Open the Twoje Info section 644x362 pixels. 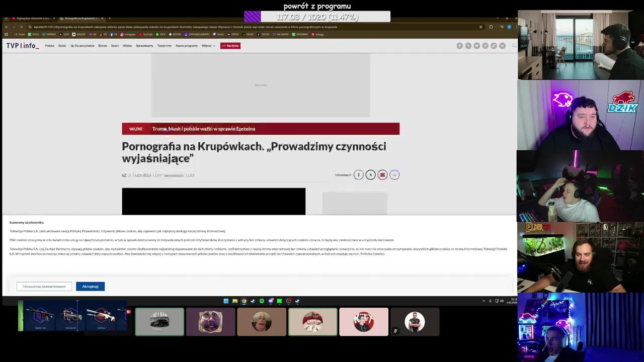(164, 46)
